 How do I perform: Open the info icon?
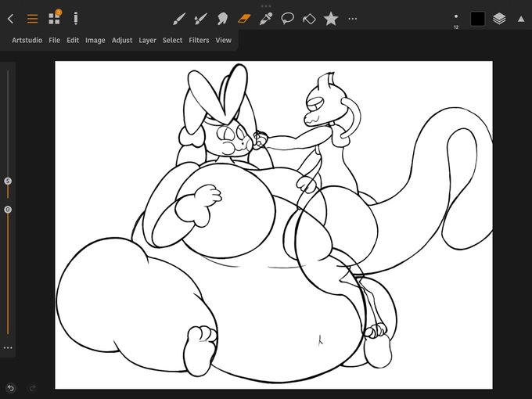tap(76, 18)
